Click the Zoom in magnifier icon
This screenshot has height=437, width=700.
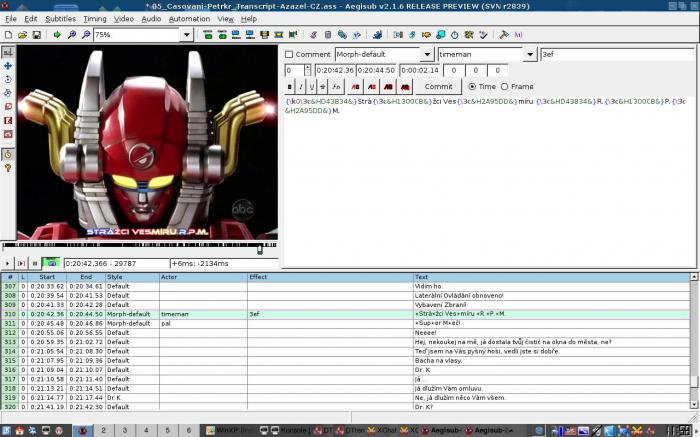coord(71,34)
